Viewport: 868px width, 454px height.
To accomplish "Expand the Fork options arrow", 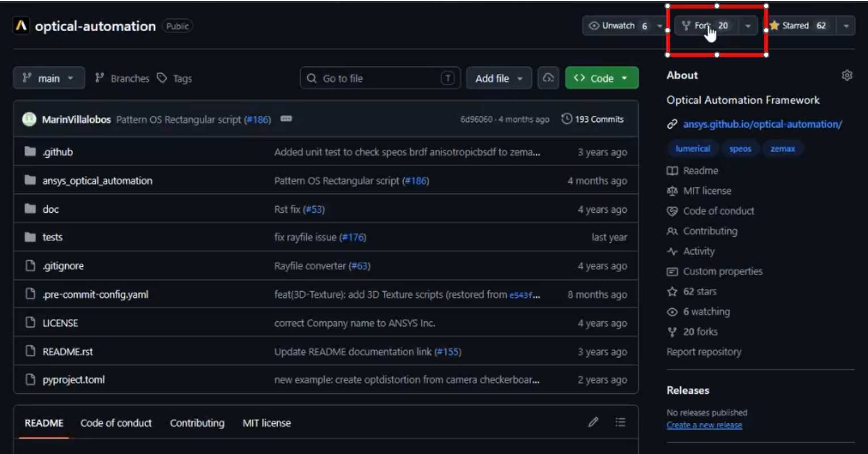I will 748,26.
